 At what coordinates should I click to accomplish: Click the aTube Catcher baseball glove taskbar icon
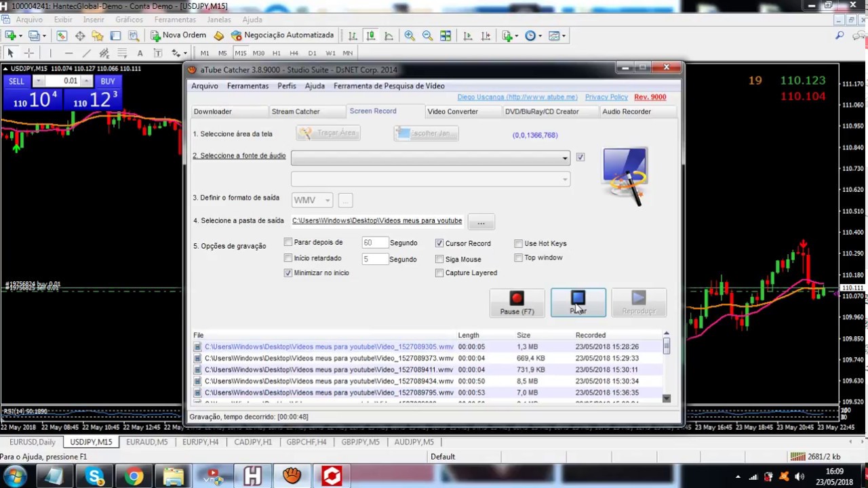click(x=292, y=476)
